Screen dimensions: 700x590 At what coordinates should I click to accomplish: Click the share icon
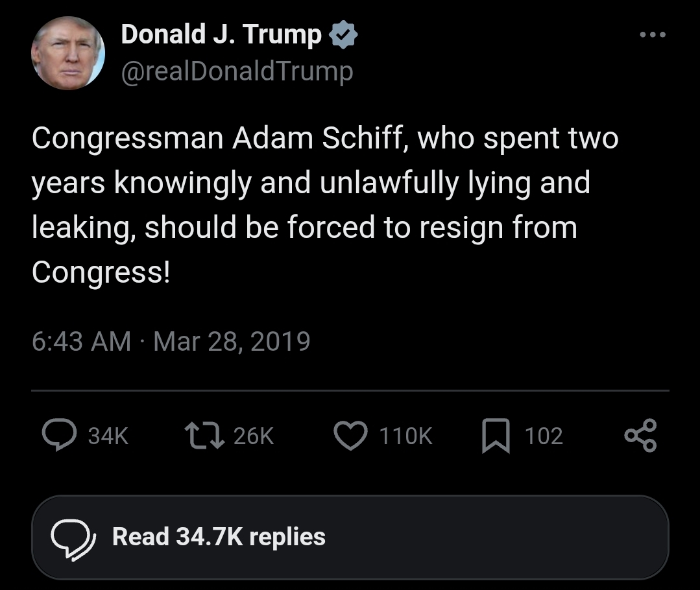[x=640, y=436]
